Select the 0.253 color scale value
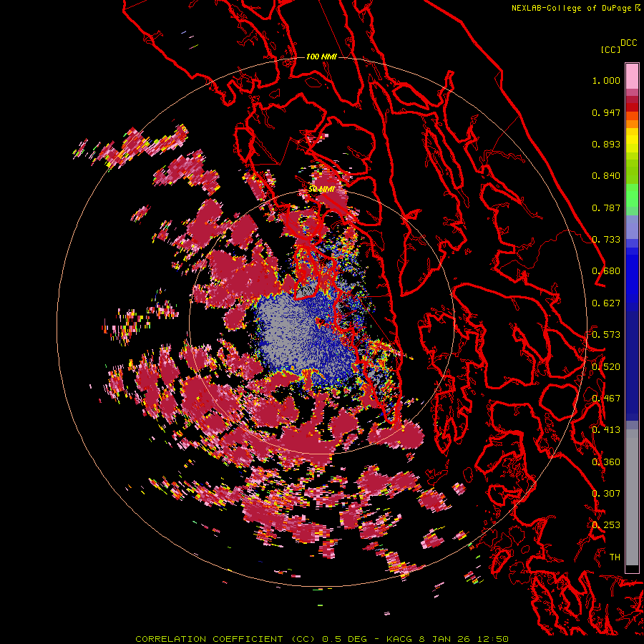This screenshot has width=644, height=644. point(606,525)
